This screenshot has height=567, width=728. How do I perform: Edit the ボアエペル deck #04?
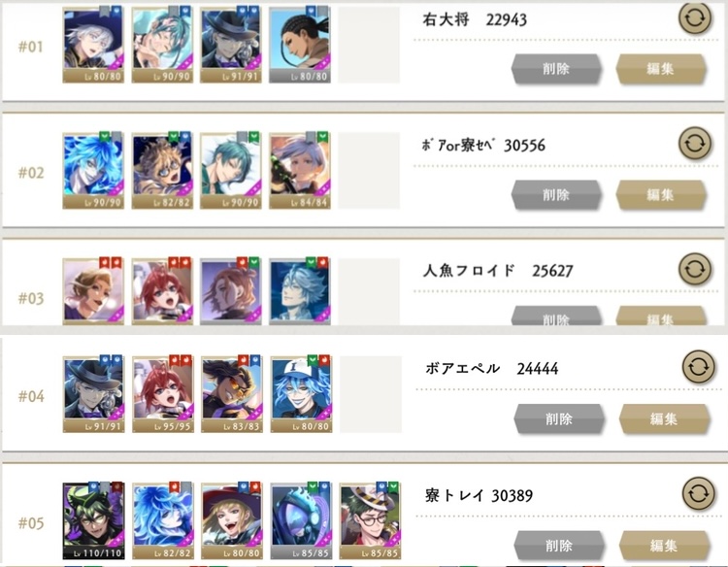[664, 418]
